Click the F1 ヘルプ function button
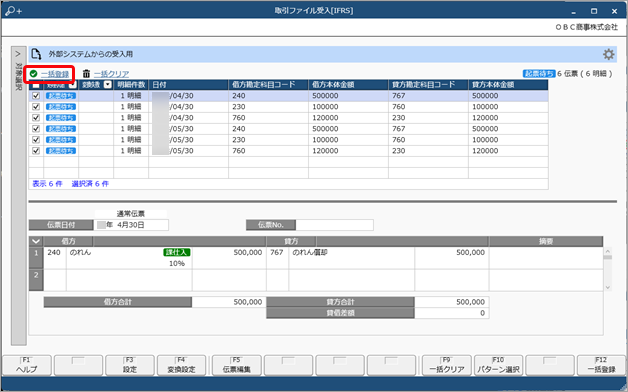 [27, 365]
